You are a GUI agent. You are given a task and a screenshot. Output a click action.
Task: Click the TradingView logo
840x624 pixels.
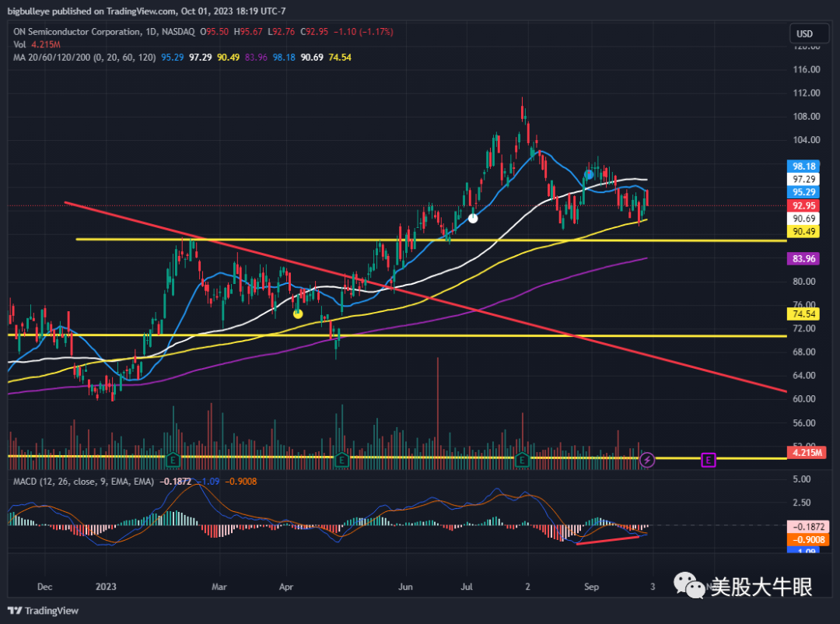(x=43, y=611)
